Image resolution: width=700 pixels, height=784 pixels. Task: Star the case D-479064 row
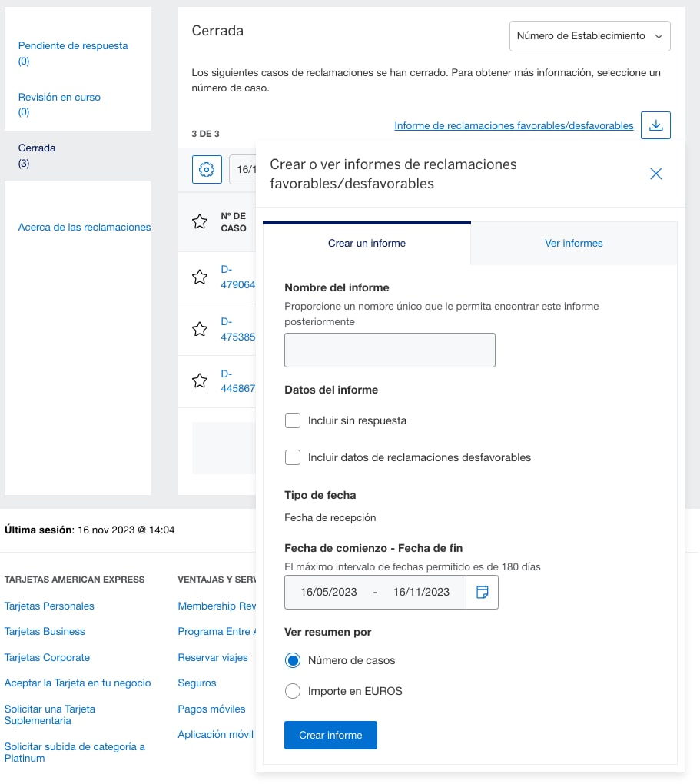tap(200, 277)
